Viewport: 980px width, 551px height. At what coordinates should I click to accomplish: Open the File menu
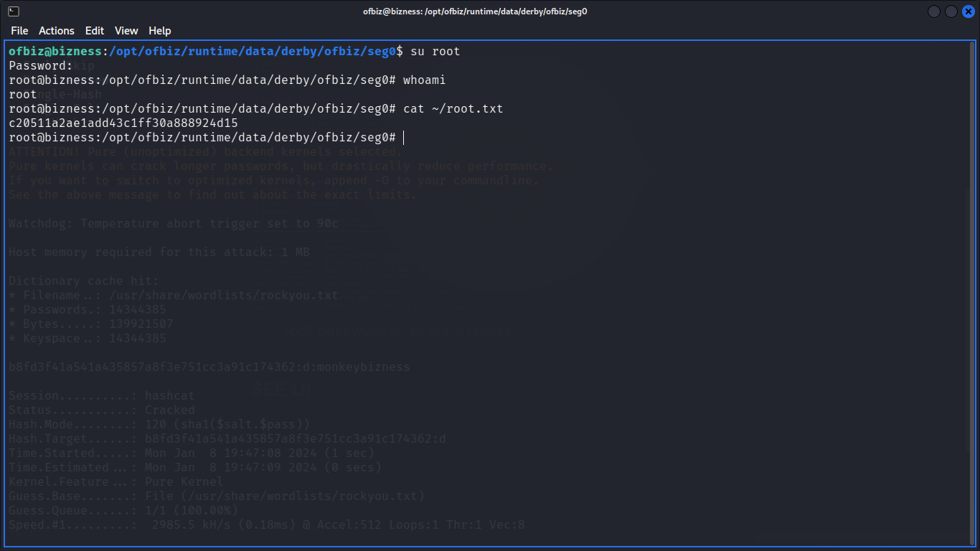pyautogui.click(x=19, y=31)
